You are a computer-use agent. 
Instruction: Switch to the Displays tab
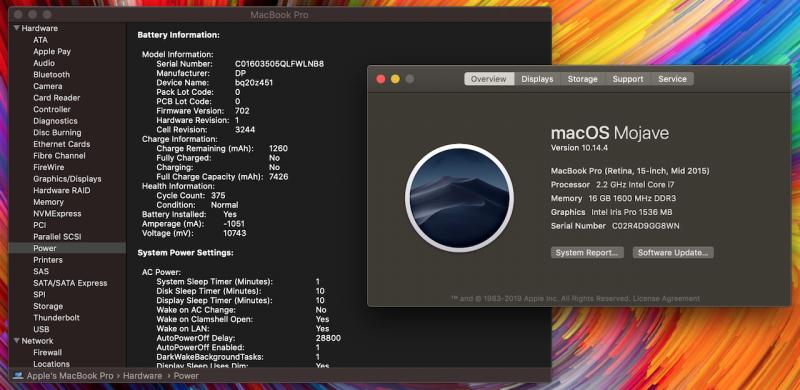[537, 79]
